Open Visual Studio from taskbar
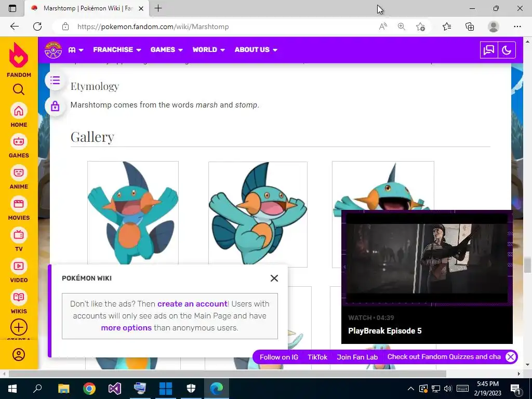 click(x=115, y=389)
